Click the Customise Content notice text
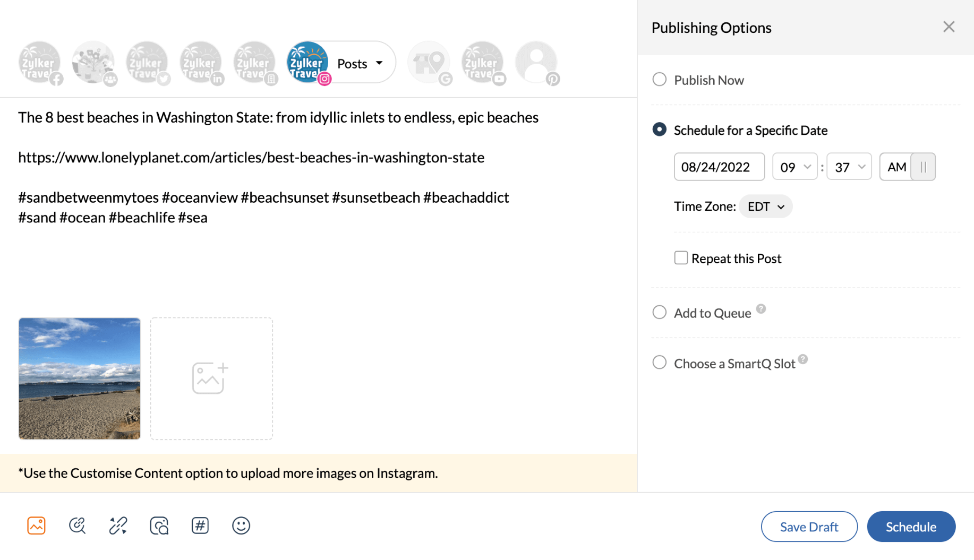This screenshot has height=560, width=974. click(x=228, y=473)
